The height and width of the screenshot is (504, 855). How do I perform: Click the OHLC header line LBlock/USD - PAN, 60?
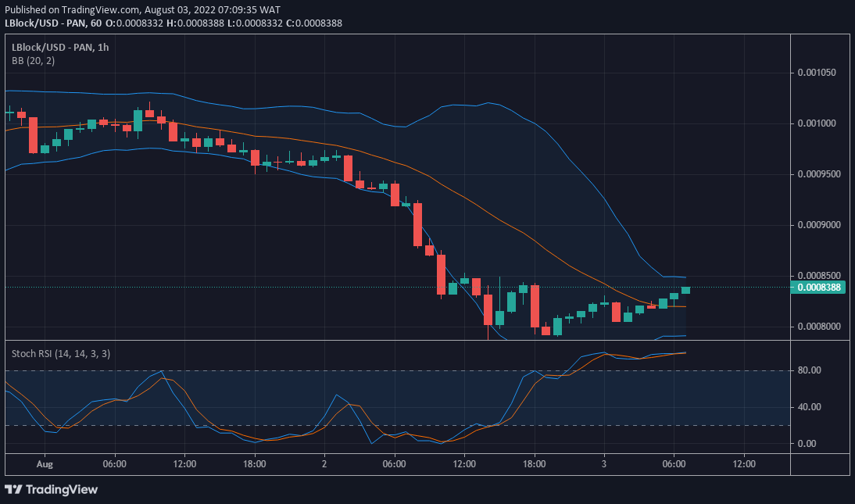click(x=174, y=23)
